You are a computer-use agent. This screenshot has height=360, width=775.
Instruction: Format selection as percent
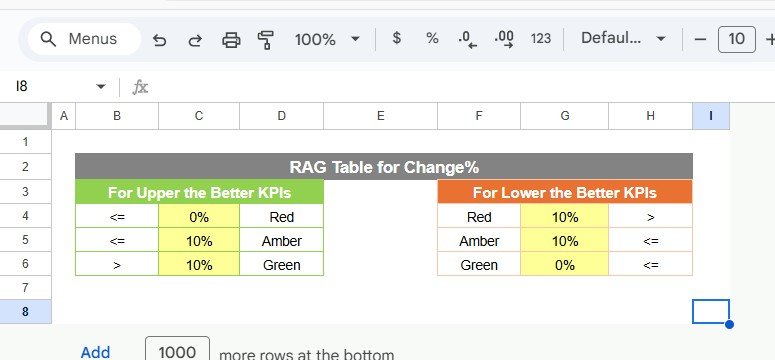432,38
